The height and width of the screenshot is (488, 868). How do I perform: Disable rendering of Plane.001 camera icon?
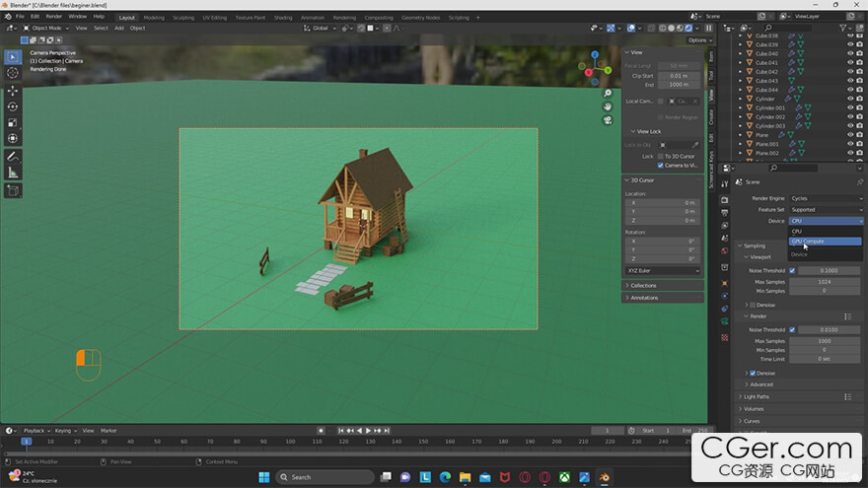coord(860,144)
